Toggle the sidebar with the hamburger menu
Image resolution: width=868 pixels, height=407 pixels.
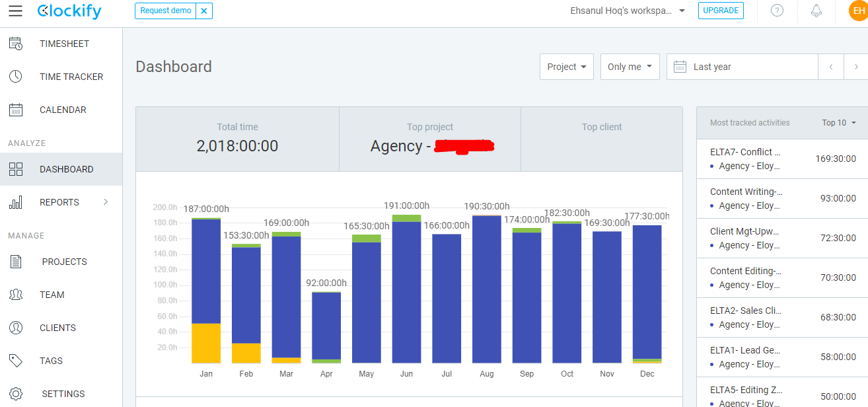coord(15,11)
